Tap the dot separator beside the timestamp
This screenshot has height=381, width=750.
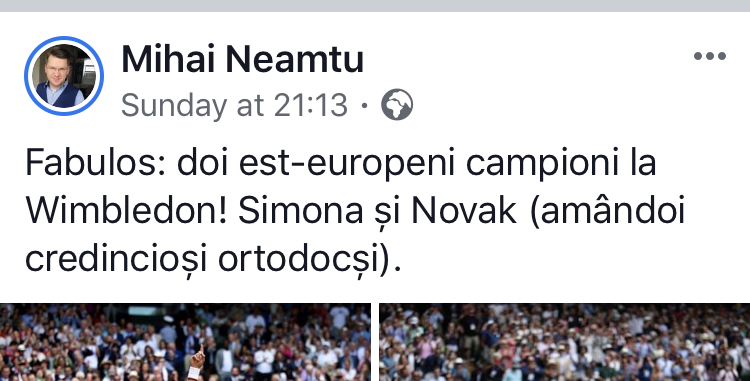(x=364, y=105)
